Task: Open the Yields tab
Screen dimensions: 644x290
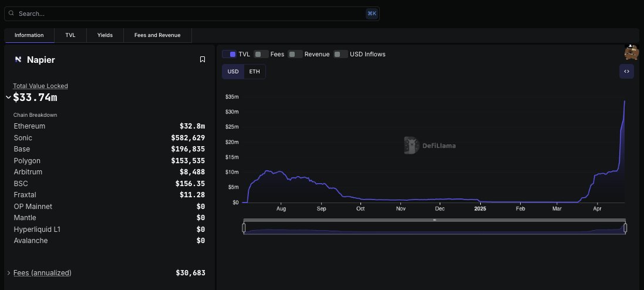Action: (x=104, y=35)
